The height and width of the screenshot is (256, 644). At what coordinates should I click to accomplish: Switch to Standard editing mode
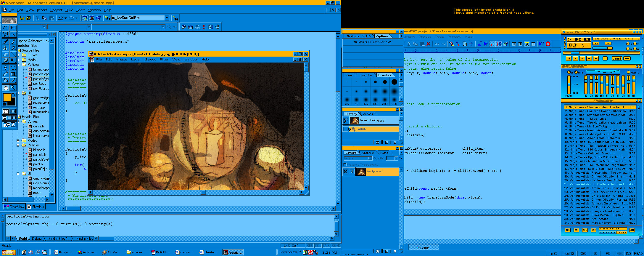click(x=6, y=111)
